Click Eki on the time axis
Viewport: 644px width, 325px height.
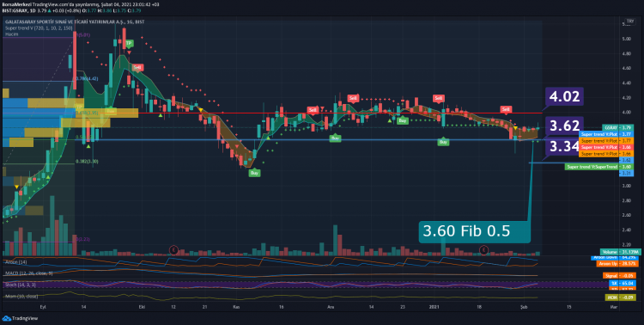click(x=143, y=307)
